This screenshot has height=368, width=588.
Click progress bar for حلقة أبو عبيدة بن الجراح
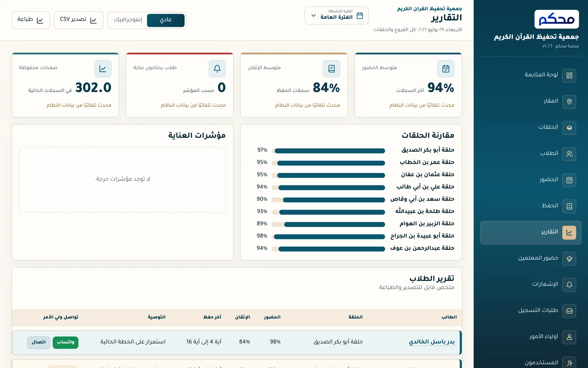point(328,237)
